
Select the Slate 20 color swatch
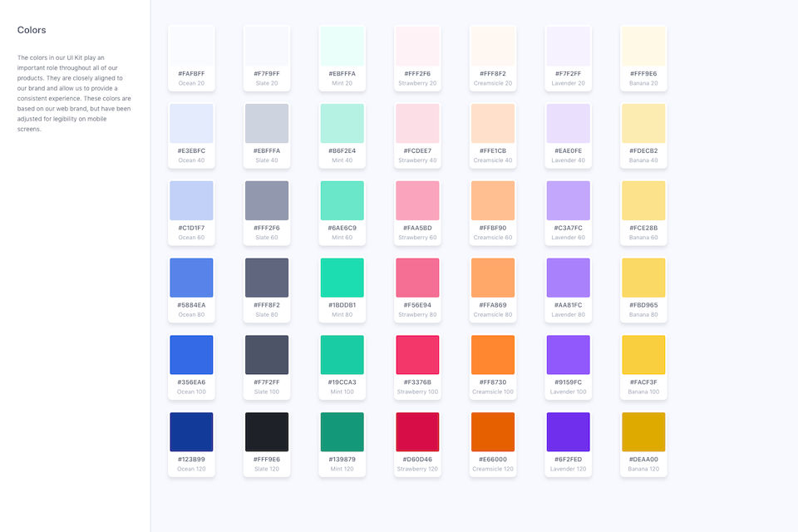click(x=267, y=47)
